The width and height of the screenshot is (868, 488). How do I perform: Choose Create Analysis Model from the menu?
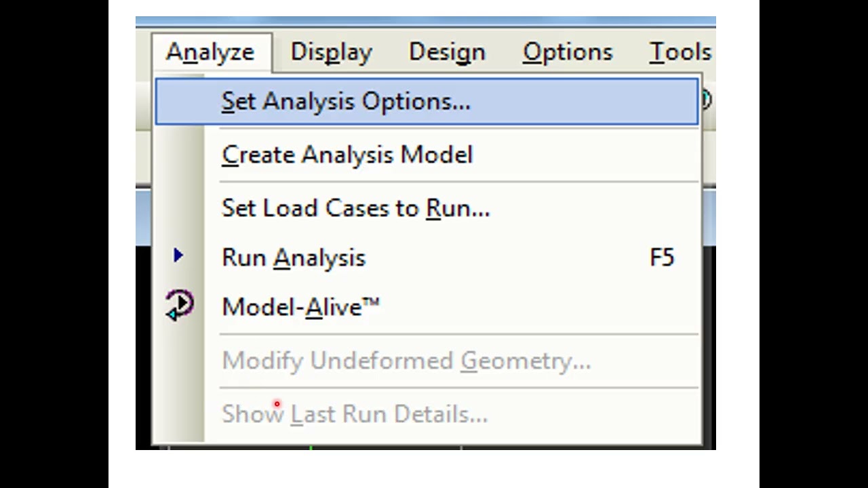[347, 155]
